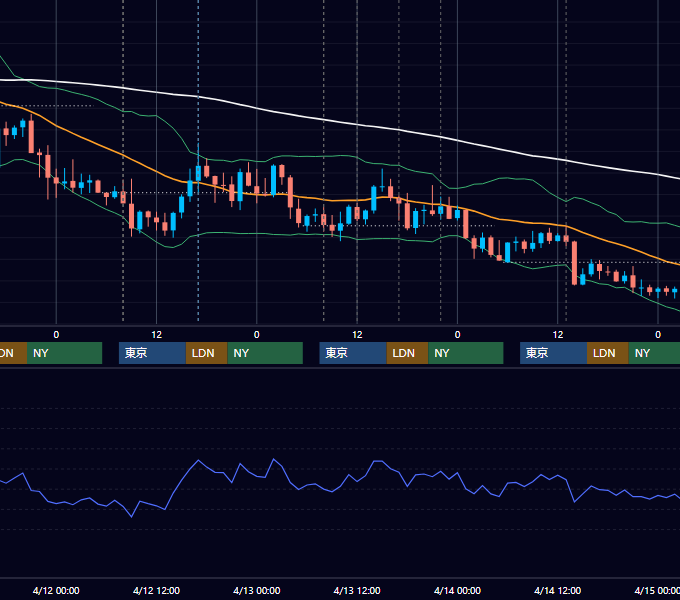Select the large red candle after 4/14 12:00
680x600 pixels.
[574, 263]
